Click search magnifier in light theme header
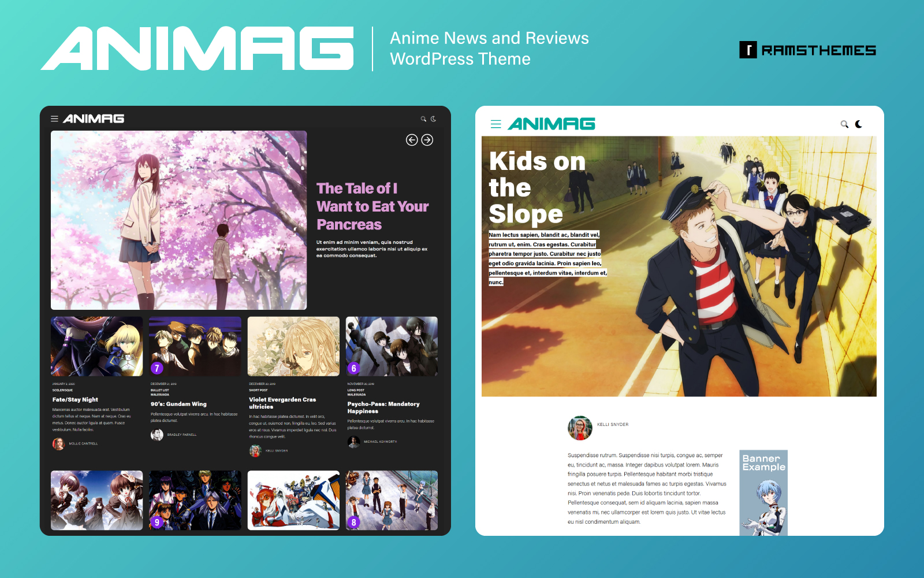This screenshot has width=924, height=578. click(844, 124)
